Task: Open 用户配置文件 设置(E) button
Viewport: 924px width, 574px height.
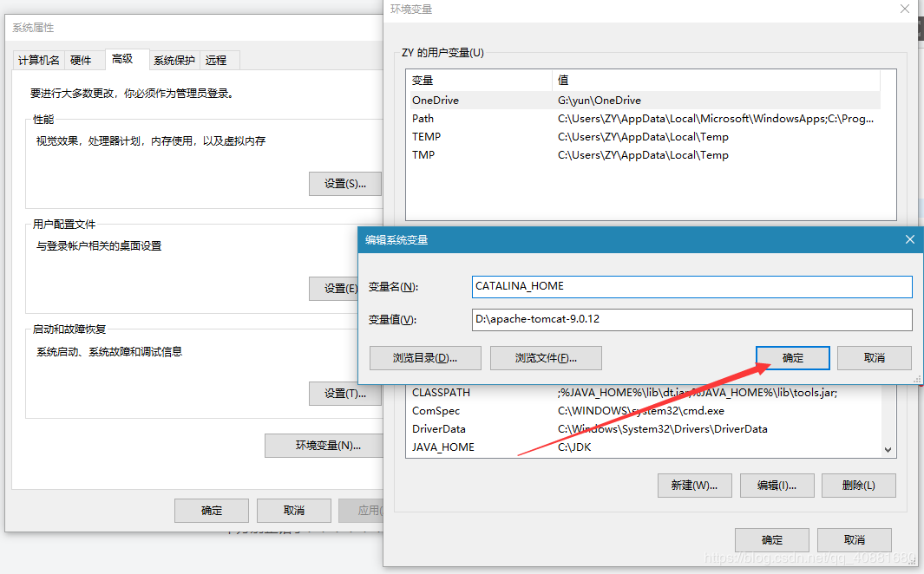Action: pos(334,289)
